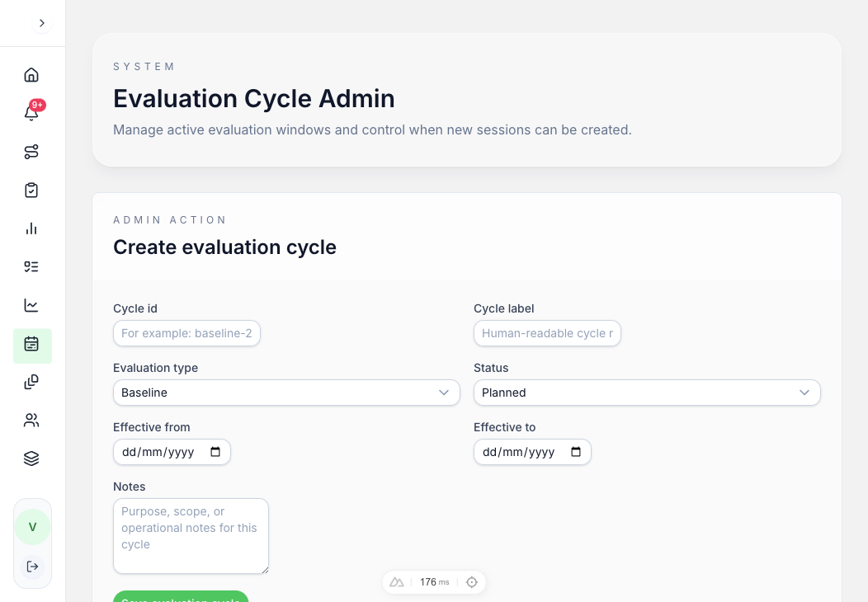Open notifications bell with 9+ badge
This screenshot has width=868, height=602.
click(x=31, y=113)
